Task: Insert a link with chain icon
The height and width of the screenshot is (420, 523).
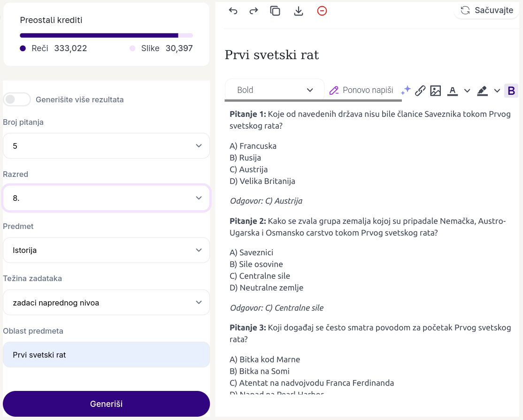Action: tap(420, 91)
